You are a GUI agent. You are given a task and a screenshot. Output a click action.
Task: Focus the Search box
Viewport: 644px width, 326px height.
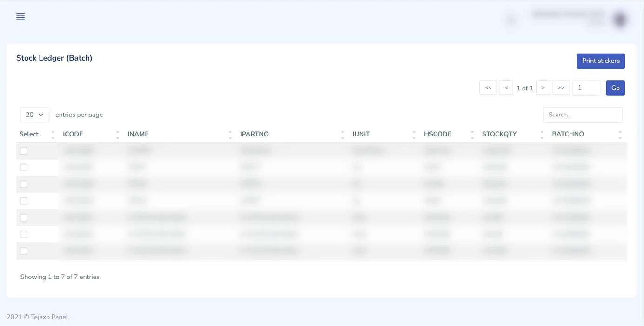click(x=583, y=115)
